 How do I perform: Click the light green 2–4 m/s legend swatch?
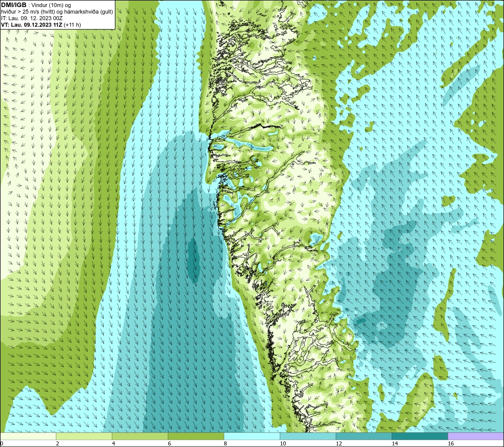[x=84, y=436]
